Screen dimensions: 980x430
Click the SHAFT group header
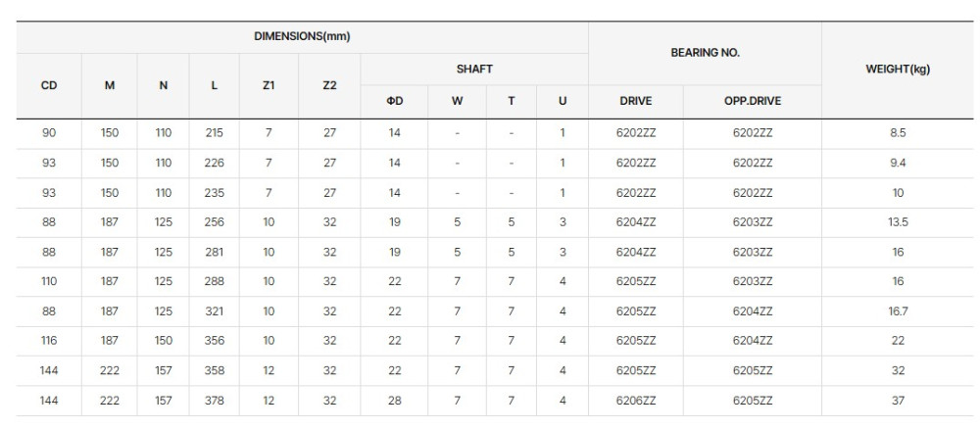[x=473, y=69]
